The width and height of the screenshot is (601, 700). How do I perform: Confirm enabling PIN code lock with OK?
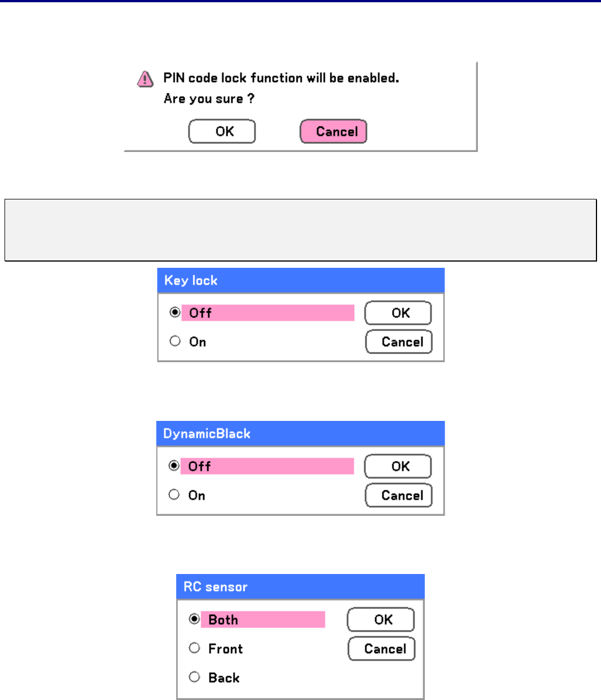(222, 132)
